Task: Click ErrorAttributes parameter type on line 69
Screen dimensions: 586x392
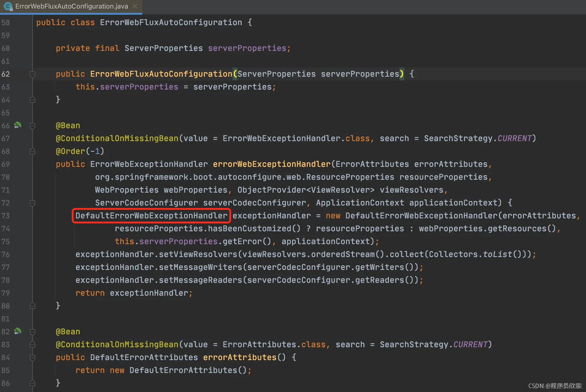Action: [x=372, y=164]
